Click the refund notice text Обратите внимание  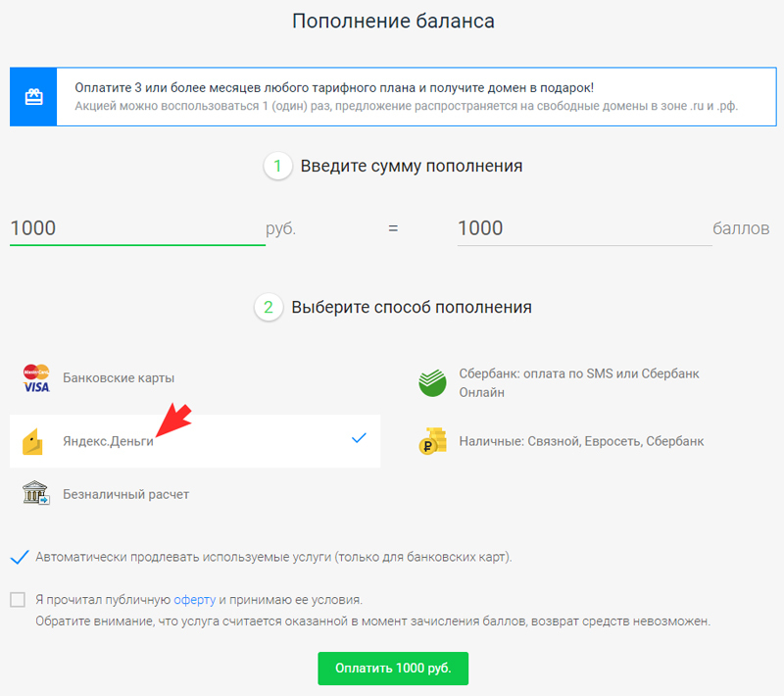point(373,621)
